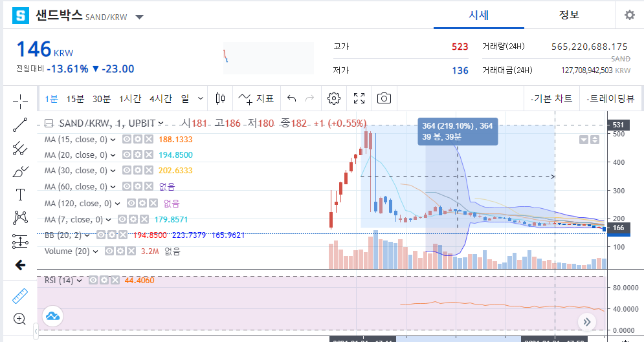Click the back arrow in left toolbar

[20, 265]
